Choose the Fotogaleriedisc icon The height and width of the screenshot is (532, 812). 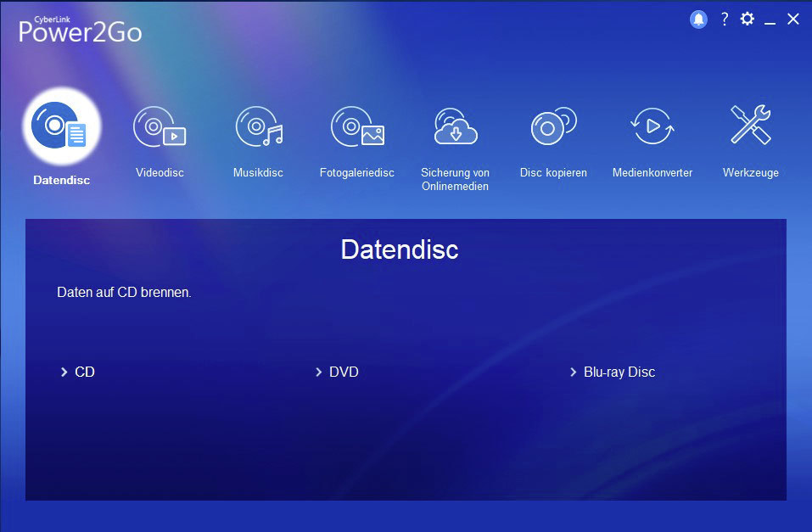357,126
